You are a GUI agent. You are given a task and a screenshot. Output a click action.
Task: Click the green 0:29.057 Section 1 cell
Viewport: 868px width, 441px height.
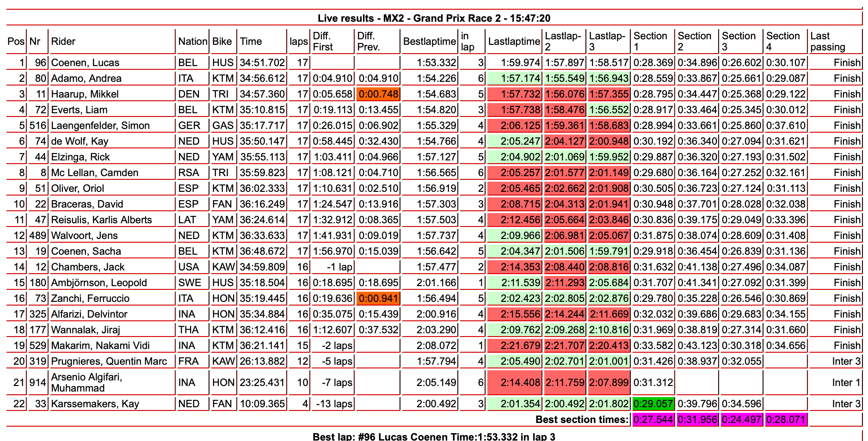[x=653, y=404]
